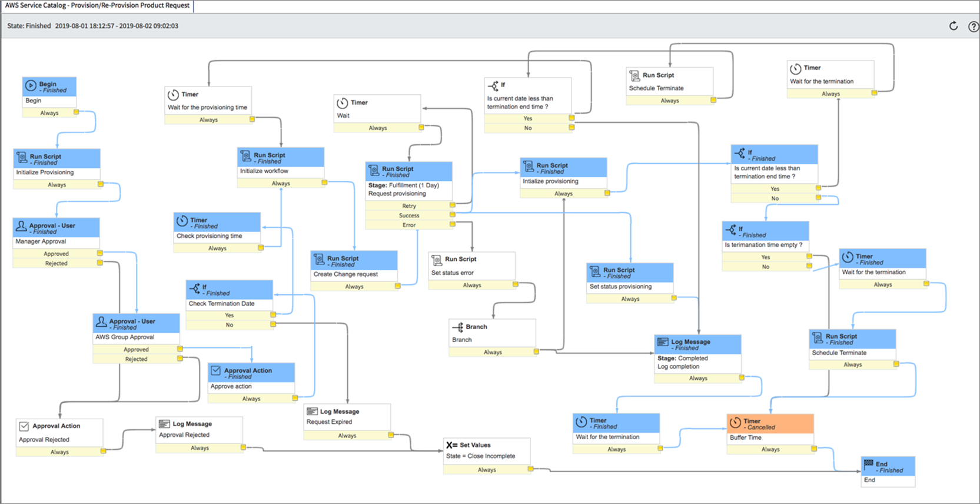The width and height of the screenshot is (980, 504).
Task: Click the script icon on Request provisioning node
Action: [x=374, y=171]
